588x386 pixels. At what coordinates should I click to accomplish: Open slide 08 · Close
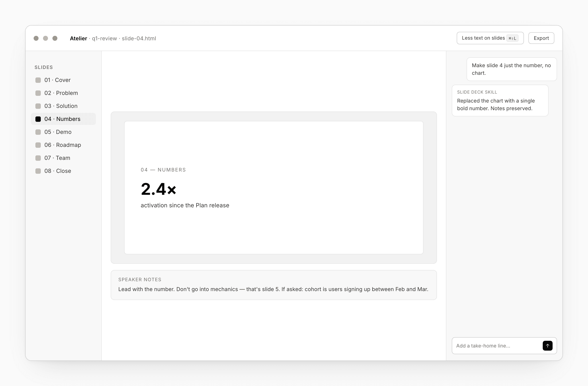pos(63,171)
